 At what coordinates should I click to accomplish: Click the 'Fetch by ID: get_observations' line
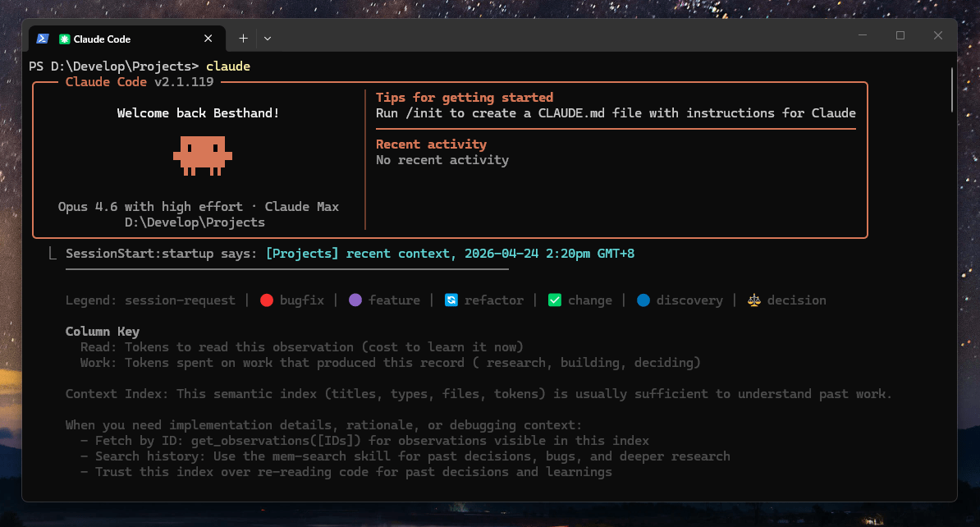click(365, 441)
